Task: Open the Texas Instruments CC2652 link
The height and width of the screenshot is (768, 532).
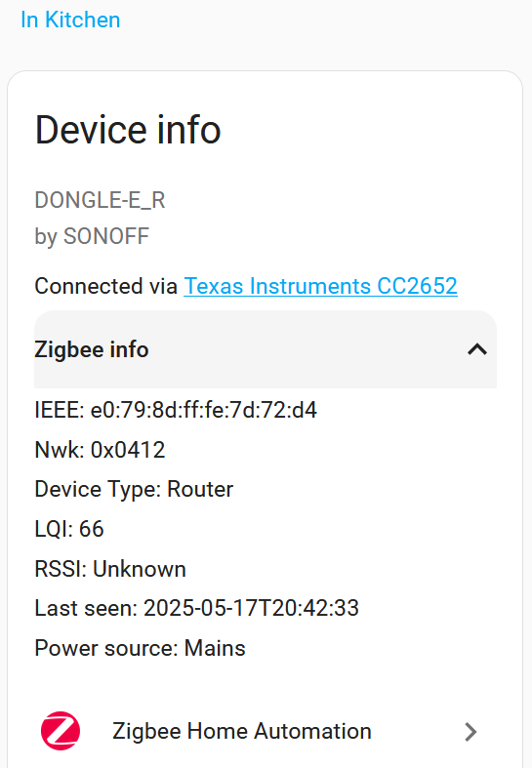Action: [x=321, y=286]
